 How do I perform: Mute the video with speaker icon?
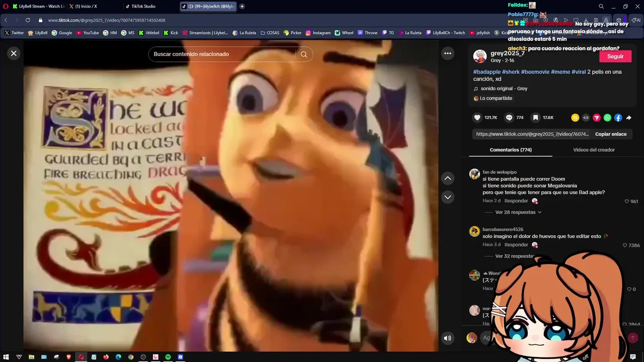447,338
